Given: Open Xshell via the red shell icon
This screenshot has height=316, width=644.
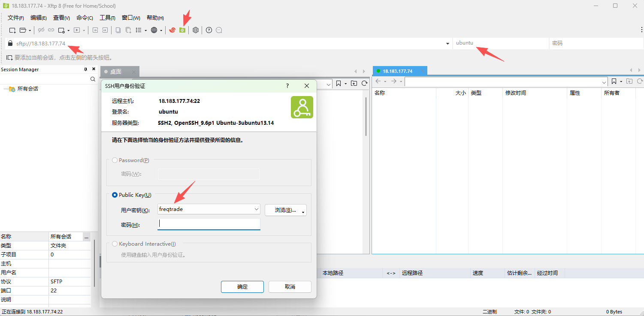Looking at the screenshot, I should (172, 30).
